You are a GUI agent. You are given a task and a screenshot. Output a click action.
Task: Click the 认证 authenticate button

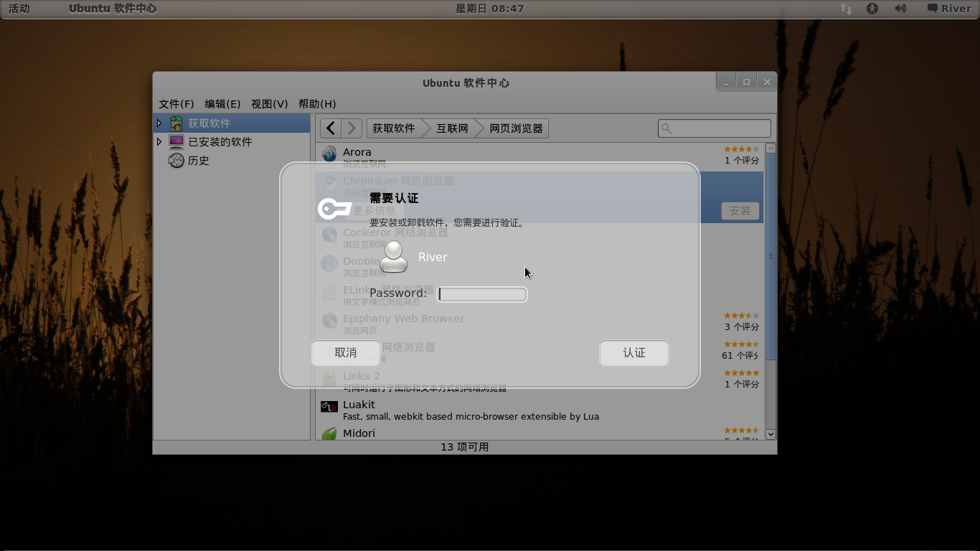click(x=634, y=353)
